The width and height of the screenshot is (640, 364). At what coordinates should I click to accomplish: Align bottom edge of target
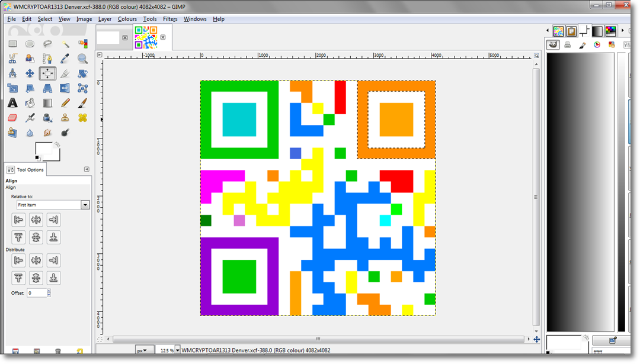(53, 237)
